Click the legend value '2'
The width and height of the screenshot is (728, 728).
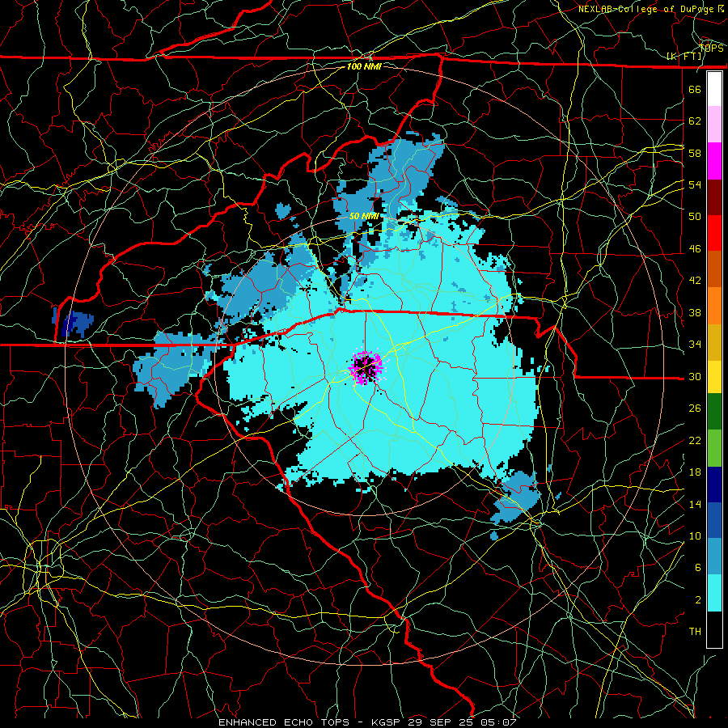(x=698, y=600)
